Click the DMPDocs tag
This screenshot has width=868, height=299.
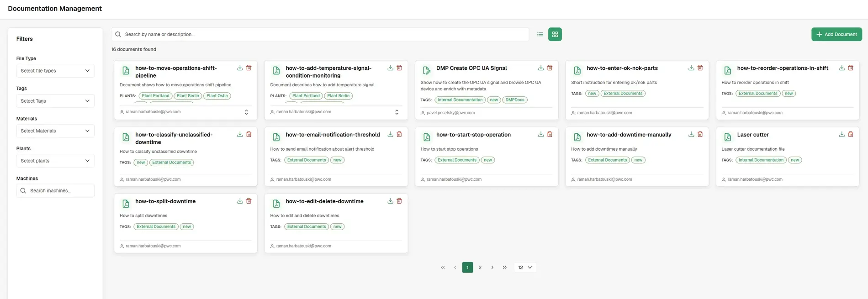point(515,100)
